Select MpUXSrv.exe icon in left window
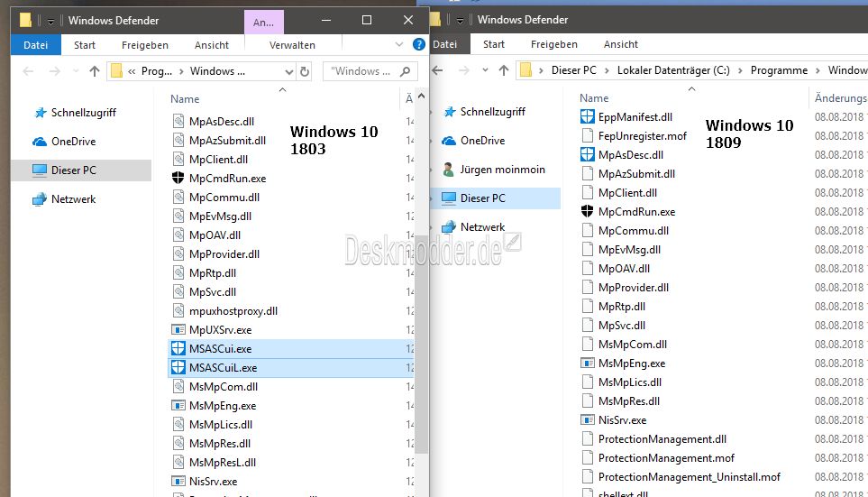 pos(178,329)
